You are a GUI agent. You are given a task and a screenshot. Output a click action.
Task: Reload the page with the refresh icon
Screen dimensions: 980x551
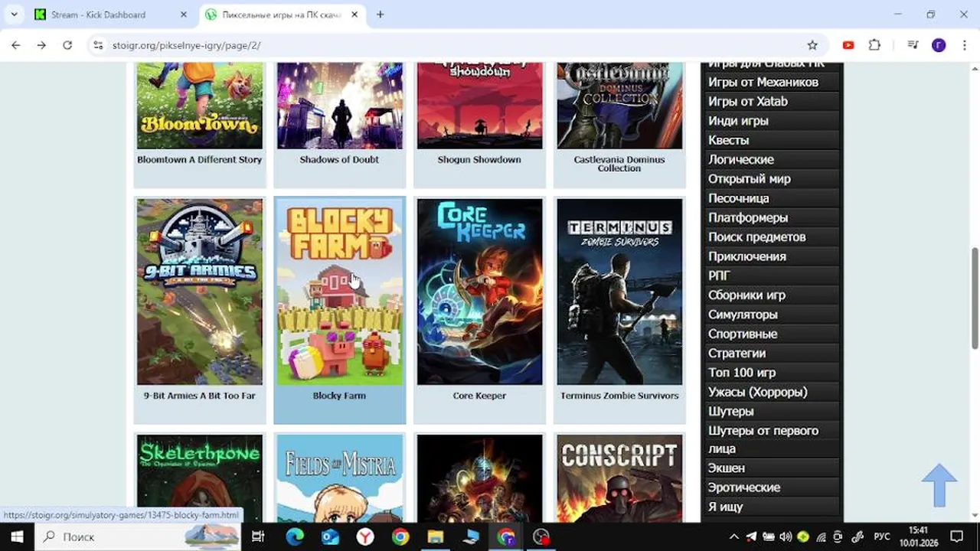tap(67, 45)
